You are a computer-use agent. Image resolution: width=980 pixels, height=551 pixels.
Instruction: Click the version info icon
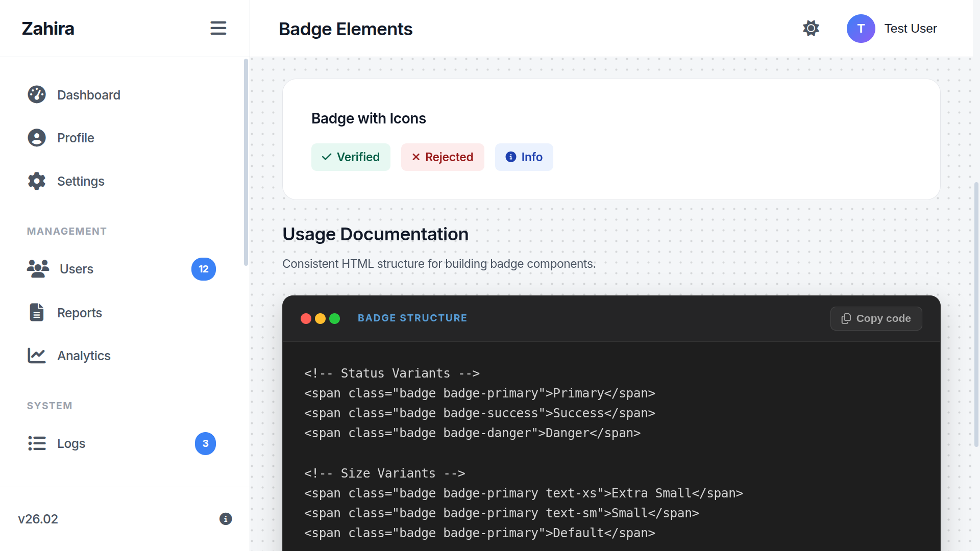(226, 519)
